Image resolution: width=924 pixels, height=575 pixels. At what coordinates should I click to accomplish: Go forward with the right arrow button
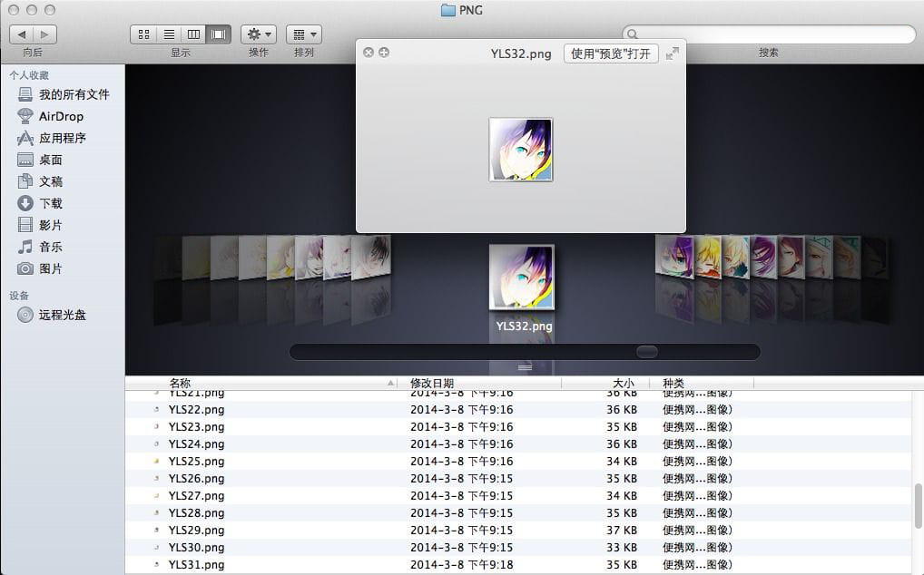click(44, 34)
